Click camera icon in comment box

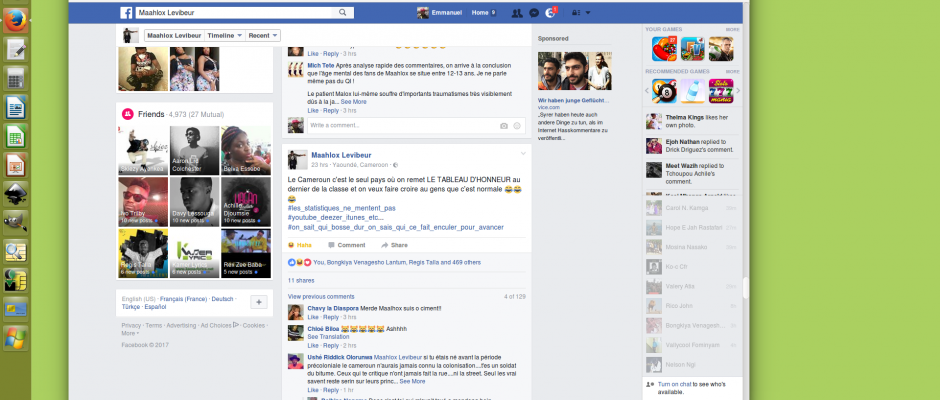point(504,126)
